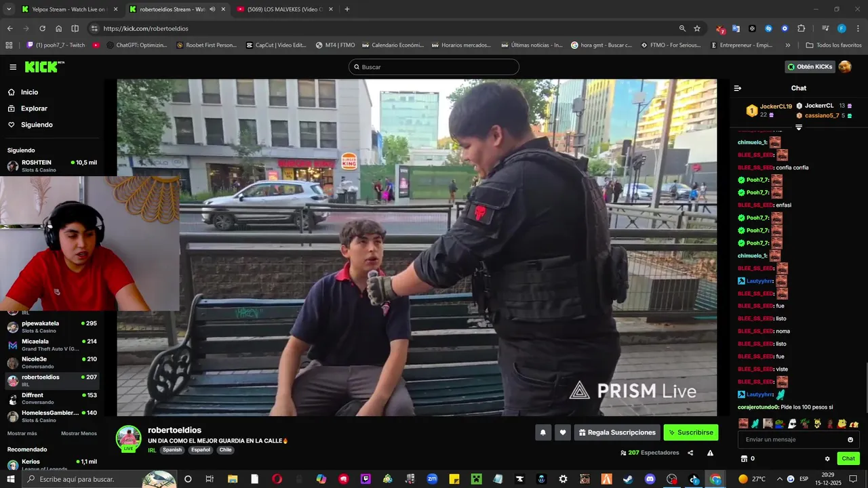Screen dimensions: 868x488
Task: Open Task View in the taskbar
Action: coord(210,479)
